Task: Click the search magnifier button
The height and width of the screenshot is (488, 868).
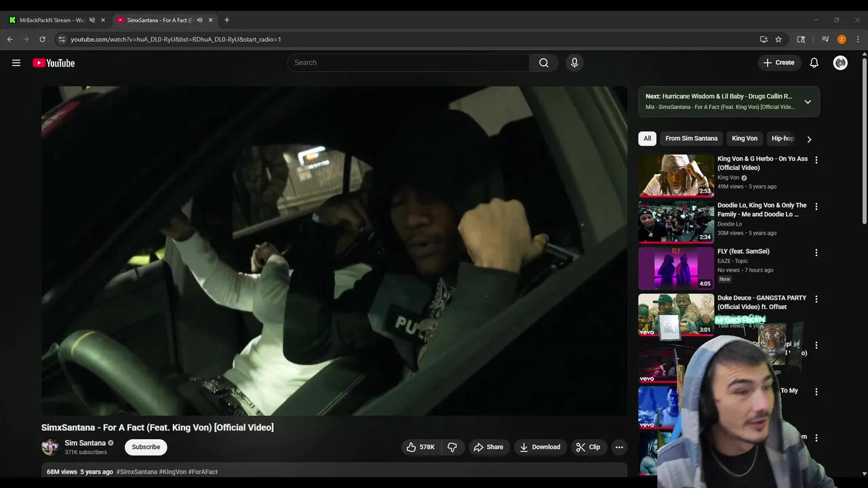Action: click(x=544, y=63)
